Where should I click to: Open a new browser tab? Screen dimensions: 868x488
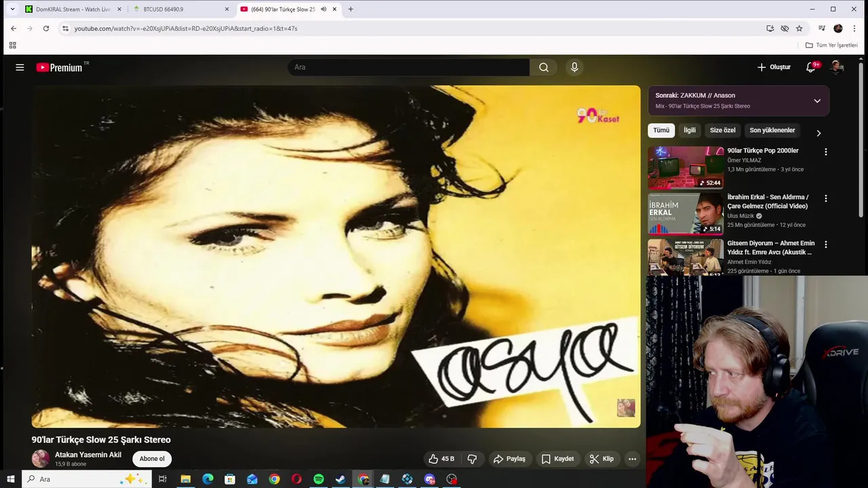351,9
